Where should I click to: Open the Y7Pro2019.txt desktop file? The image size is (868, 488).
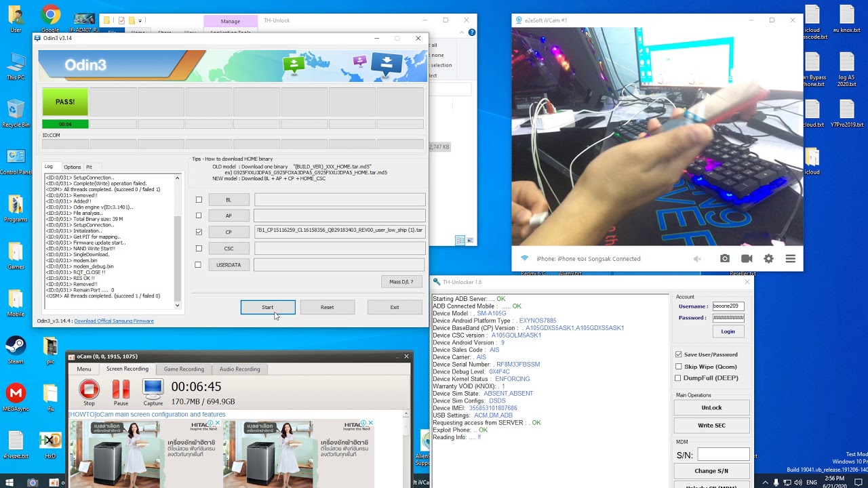[847, 114]
